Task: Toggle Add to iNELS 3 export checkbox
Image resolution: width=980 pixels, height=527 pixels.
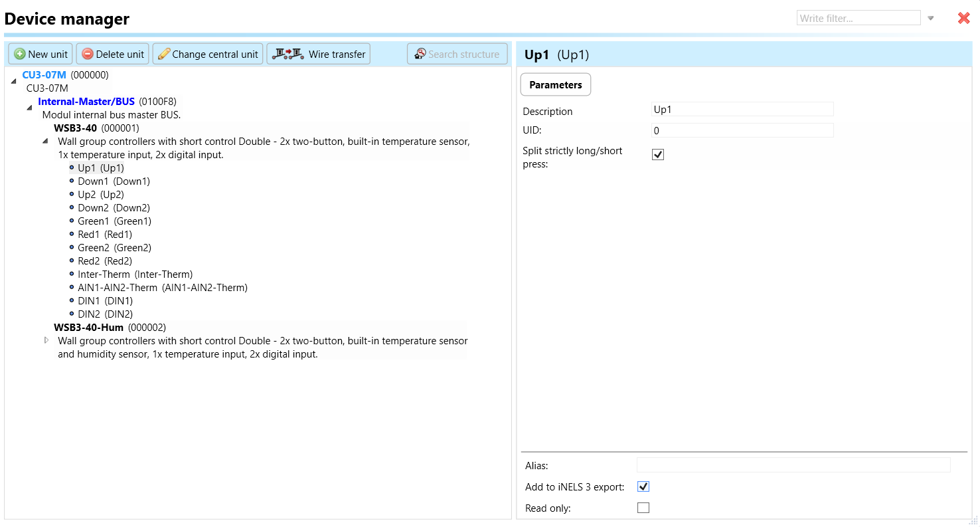Action: coord(643,486)
